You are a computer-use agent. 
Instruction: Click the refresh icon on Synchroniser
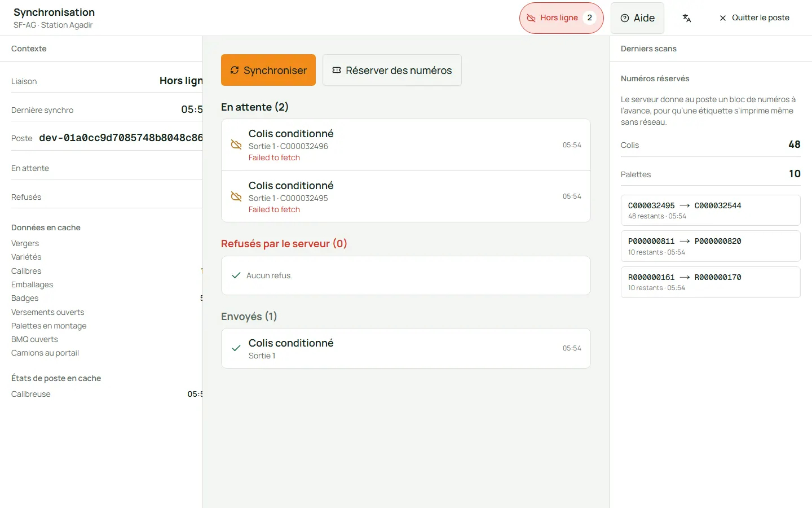tap(235, 70)
